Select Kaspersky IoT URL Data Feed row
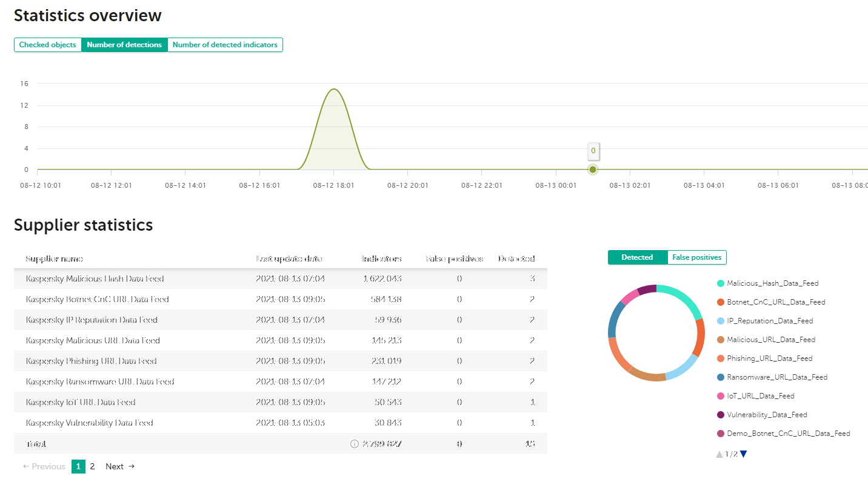Viewport: 868px width, 482px height. [281, 403]
